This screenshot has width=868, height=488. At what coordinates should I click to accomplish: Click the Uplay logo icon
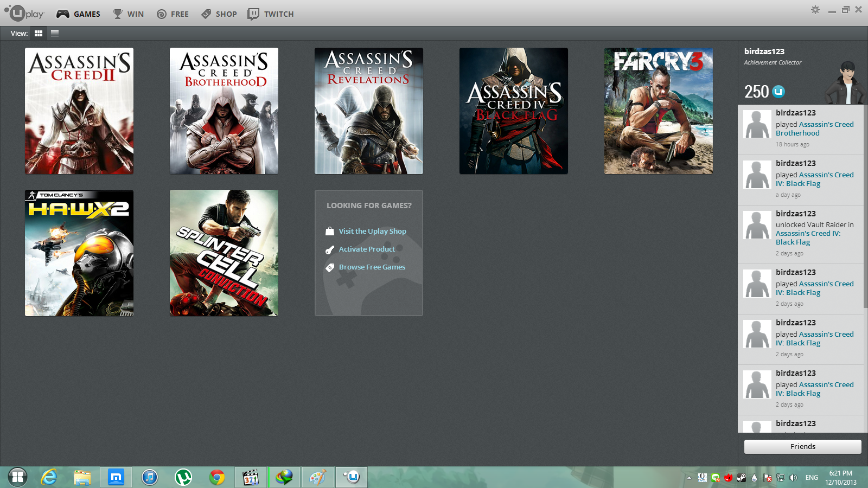coord(24,13)
